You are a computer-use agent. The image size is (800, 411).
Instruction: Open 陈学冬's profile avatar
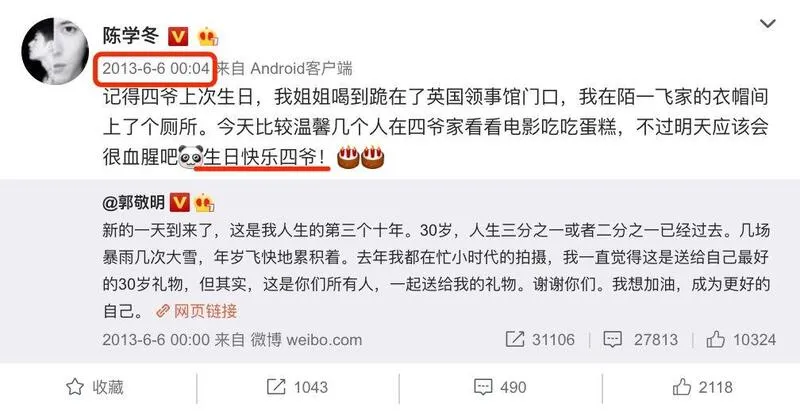point(53,50)
